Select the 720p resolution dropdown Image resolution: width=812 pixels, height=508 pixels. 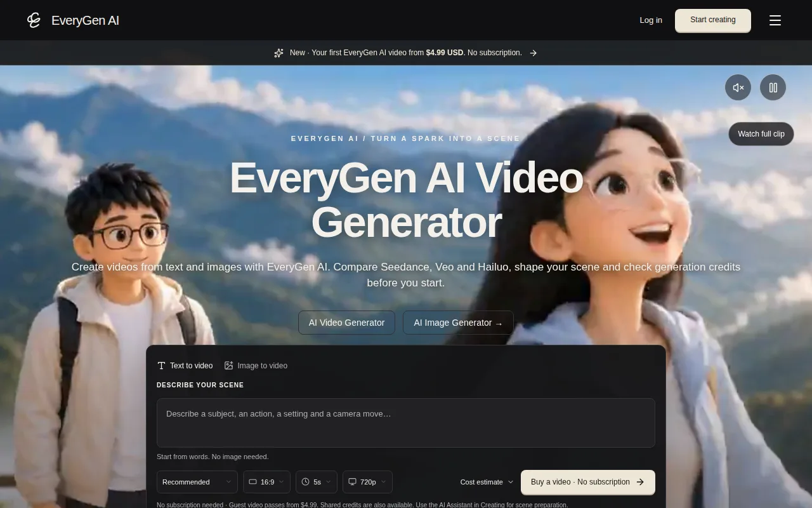point(367,482)
